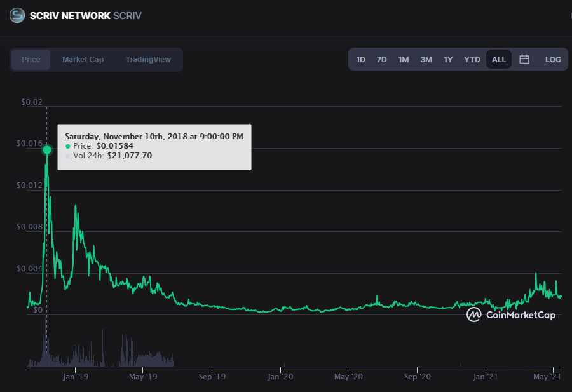Screen dimensions: 572x392
Task: Select the Jan '20 axis label
Action: tap(280, 376)
